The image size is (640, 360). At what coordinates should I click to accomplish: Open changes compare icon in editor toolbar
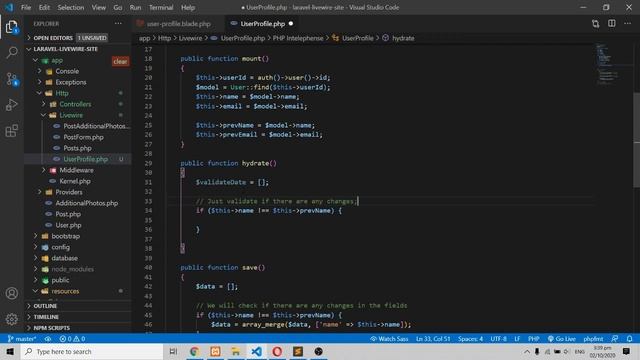coord(596,24)
